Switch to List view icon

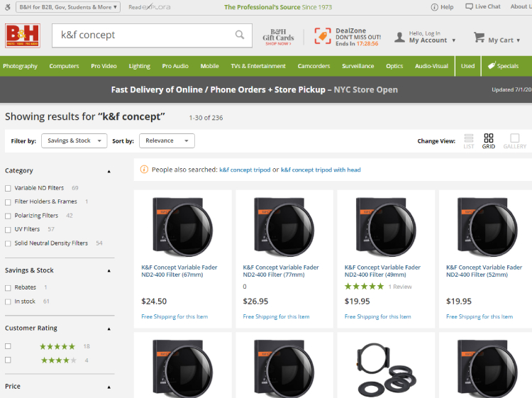pos(469,138)
